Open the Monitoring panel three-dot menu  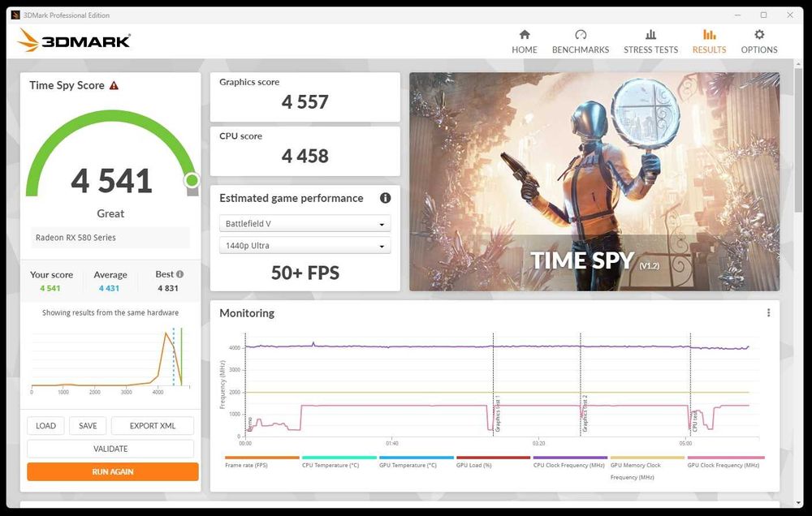(768, 312)
